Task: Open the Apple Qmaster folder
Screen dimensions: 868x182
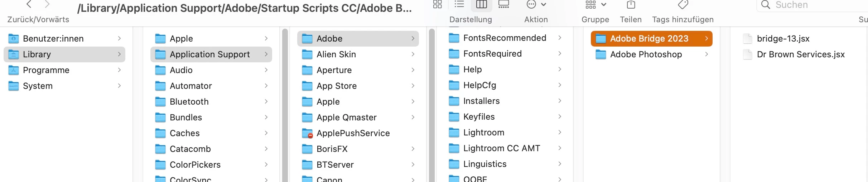Action: pos(358,117)
